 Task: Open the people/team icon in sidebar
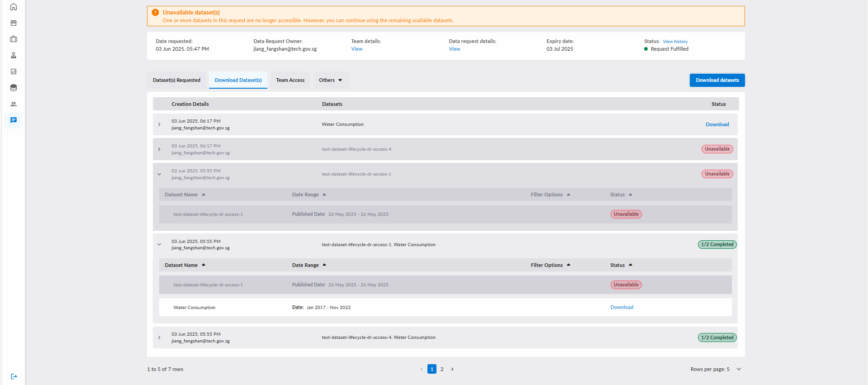coord(14,104)
